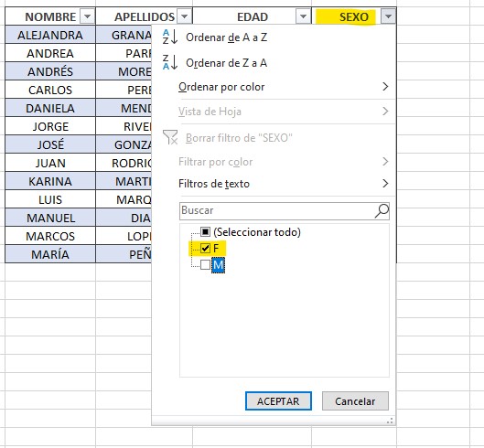Select the MANUEL cell
The image size is (484, 448).
[x=50, y=218]
